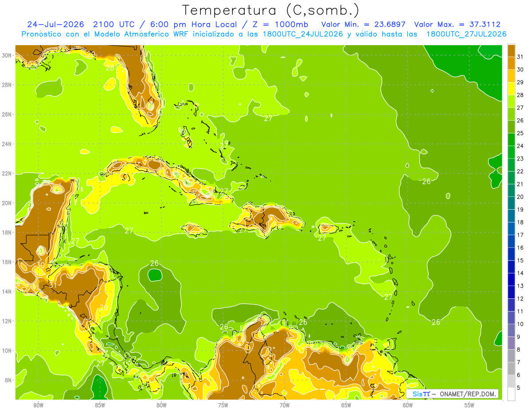Click the "30N" latitude axis label
This screenshot has height=411, width=532.
pos(7,55)
